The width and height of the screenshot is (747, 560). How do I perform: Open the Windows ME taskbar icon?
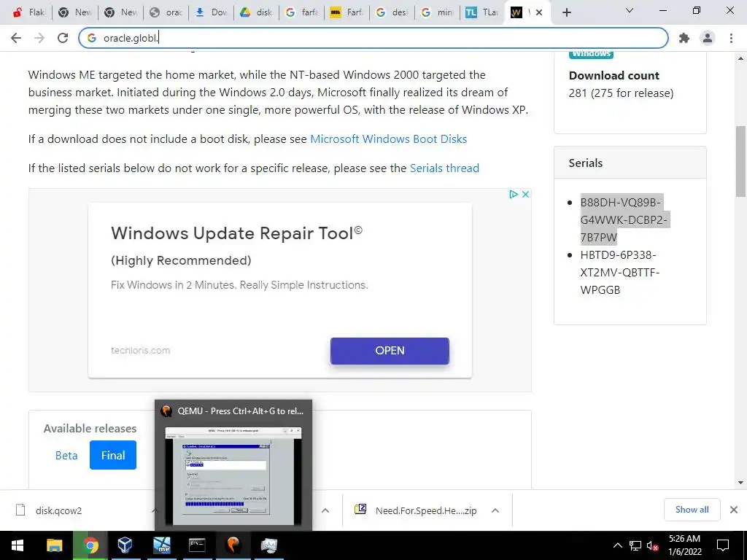coord(161,545)
